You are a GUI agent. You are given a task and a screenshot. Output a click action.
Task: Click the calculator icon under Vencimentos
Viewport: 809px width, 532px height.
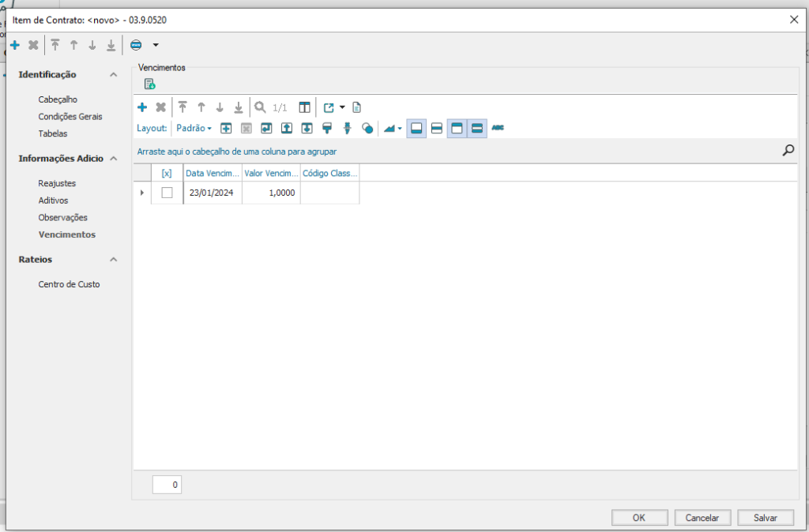pyautogui.click(x=149, y=84)
